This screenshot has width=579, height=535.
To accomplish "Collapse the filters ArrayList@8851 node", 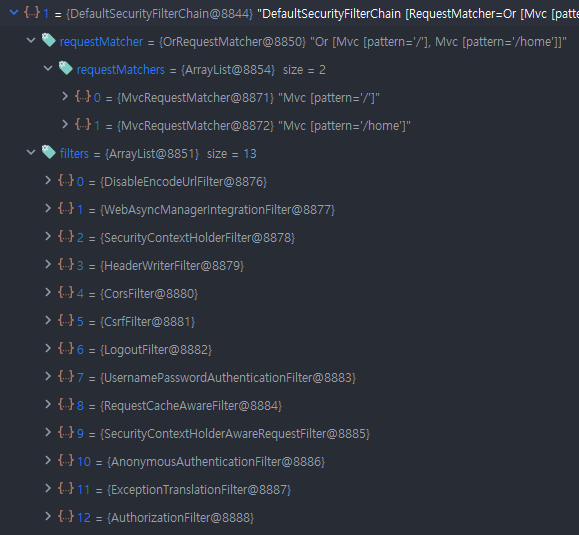I will [x=31, y=152].
